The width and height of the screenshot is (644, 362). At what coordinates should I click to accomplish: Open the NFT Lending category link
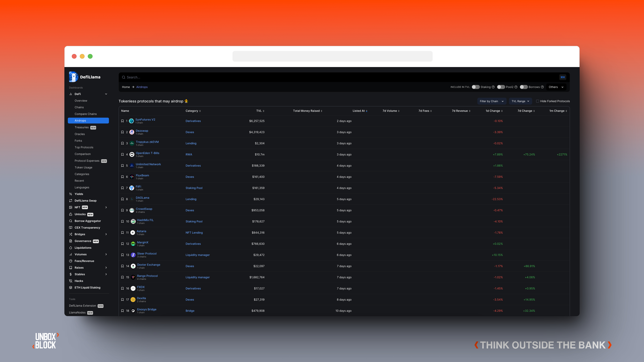pyautogui.click(x=194, y=233)
